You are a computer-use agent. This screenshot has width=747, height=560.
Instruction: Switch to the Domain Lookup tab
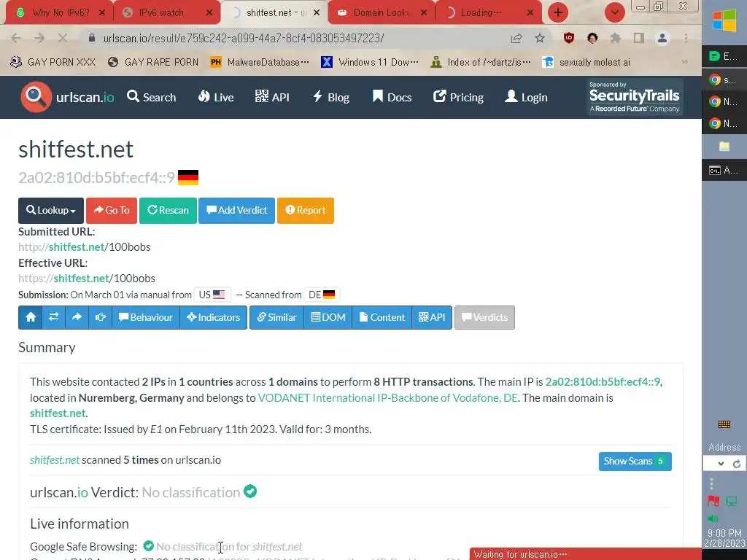click(x=381, y=13)
